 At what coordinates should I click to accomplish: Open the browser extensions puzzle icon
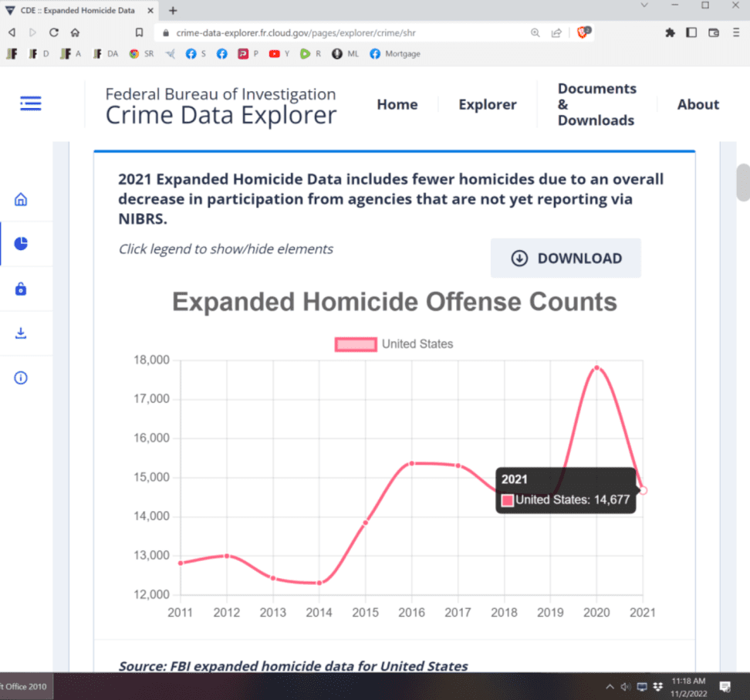(669, 32)
